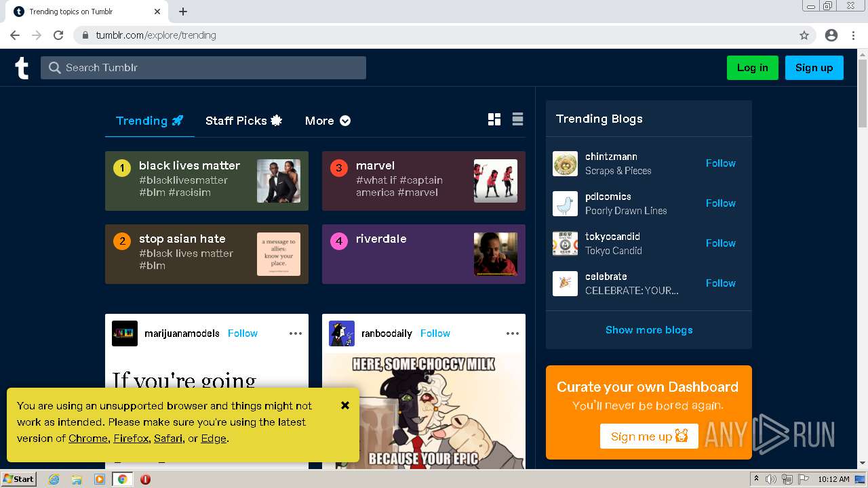Open options menu on ranboodaily post
This screenshot has height=488, width=868.
(x=513, y=333)
